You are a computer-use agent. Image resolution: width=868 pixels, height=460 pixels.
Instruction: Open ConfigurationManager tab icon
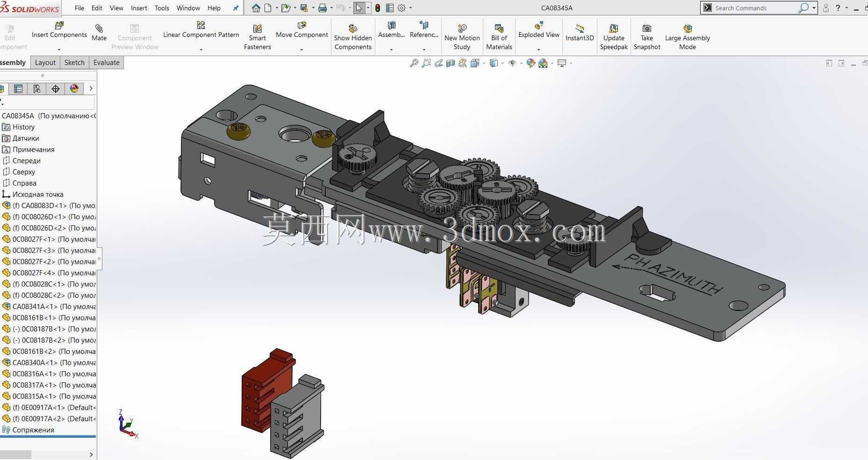coord(37,89)
